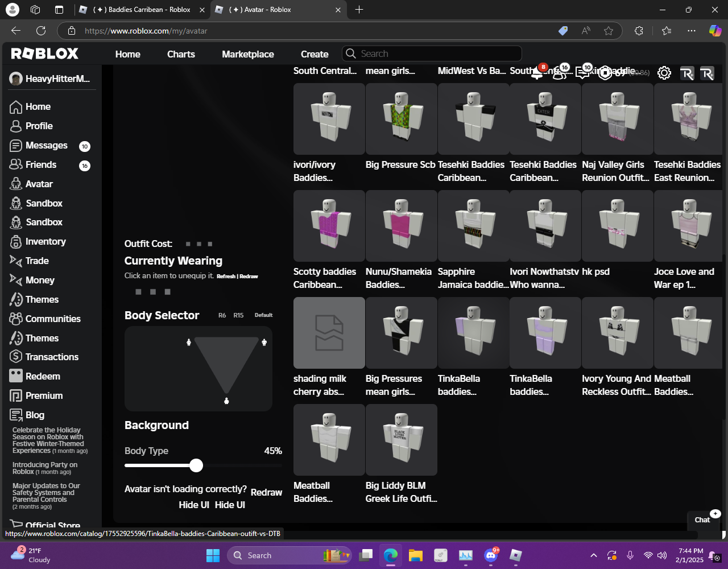This screenshot has height=569, width=728.
Task: Open the header friends icon with 16 badge
Action: 561,72
